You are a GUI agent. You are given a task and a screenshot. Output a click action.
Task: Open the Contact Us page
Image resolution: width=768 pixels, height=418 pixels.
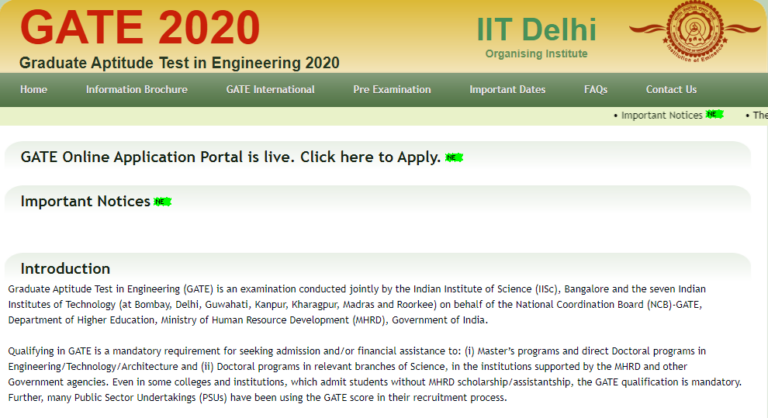pyautogui.click(x=671, y=90)
